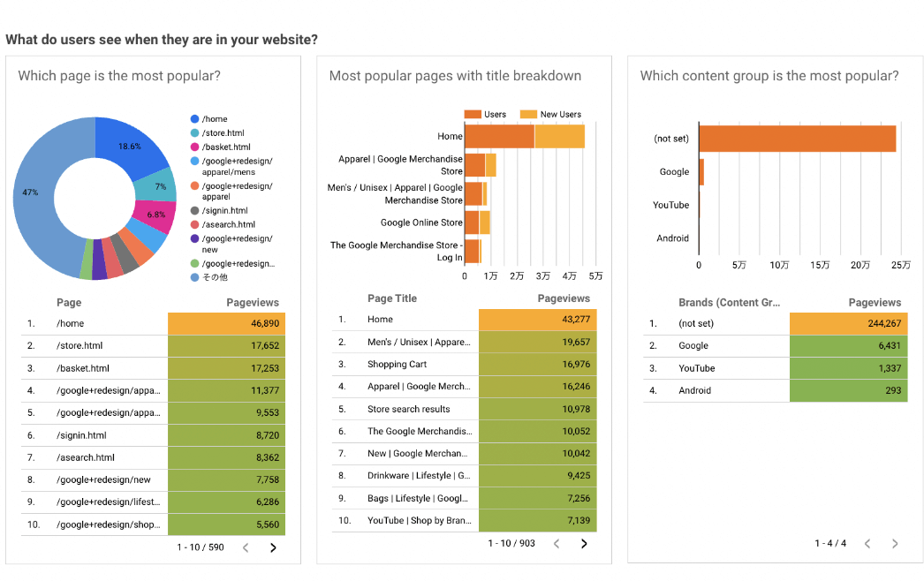Select YouTube row in Brands table
Viewport: 924px width, 581px height.
pyautogui.click(x=776, y=368)
